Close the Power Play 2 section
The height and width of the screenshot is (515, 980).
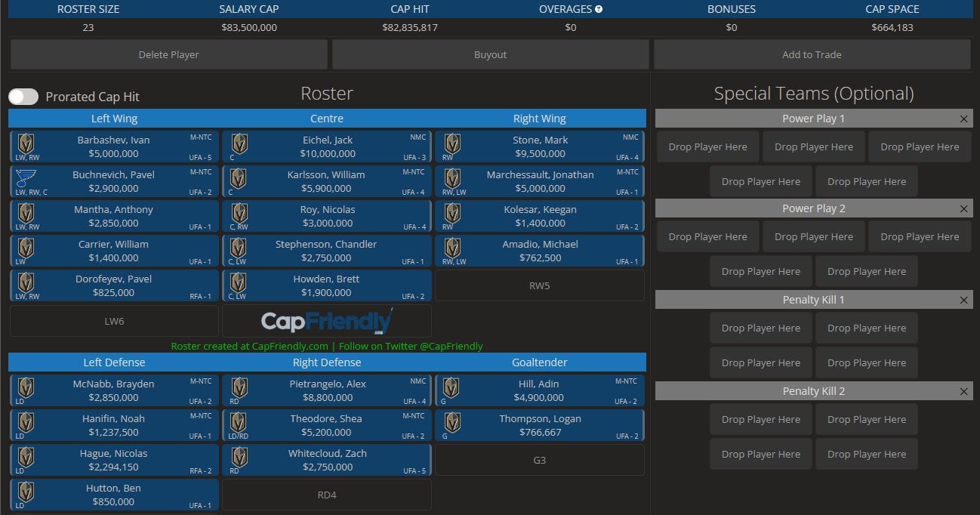click(963, 209)
